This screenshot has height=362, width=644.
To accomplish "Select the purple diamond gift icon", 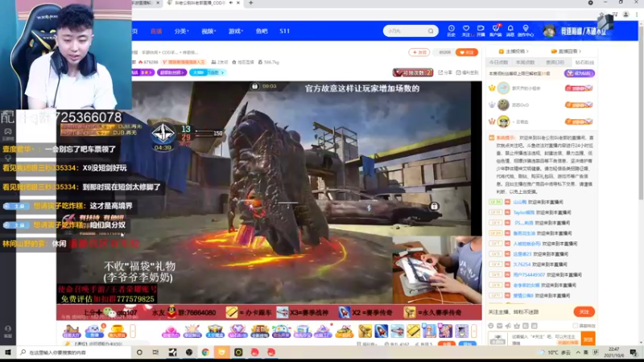I will (237, 331).
